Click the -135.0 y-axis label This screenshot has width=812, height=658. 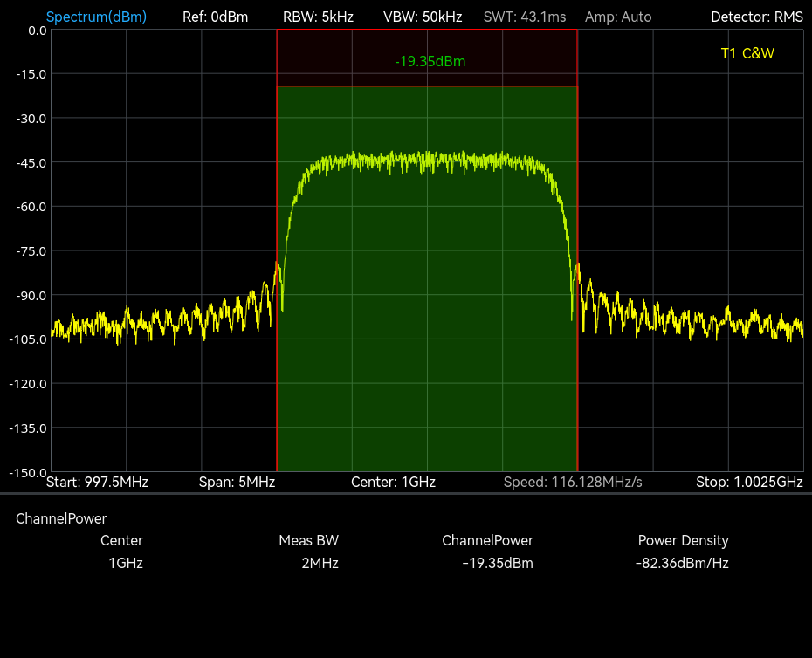[x=28, y=428]
